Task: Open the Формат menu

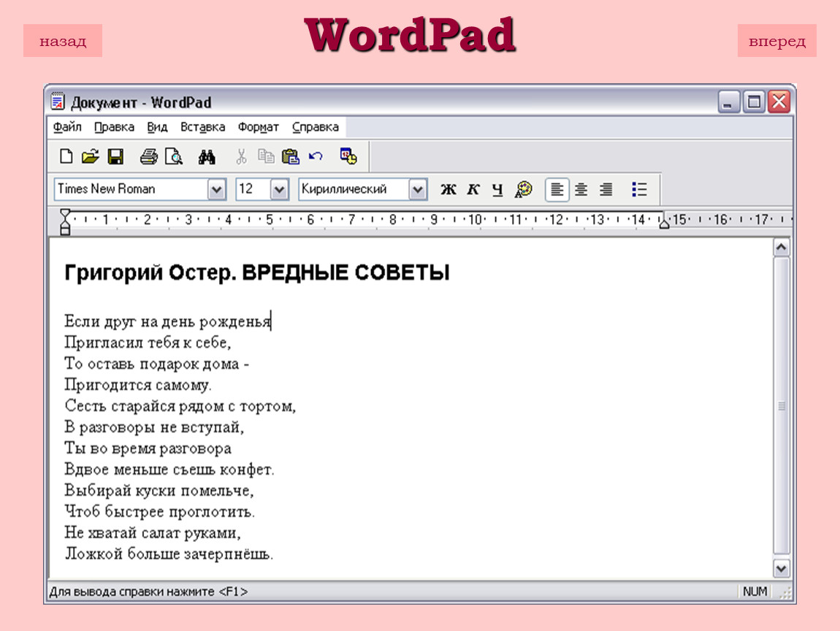Action: [x=259, y=127]
